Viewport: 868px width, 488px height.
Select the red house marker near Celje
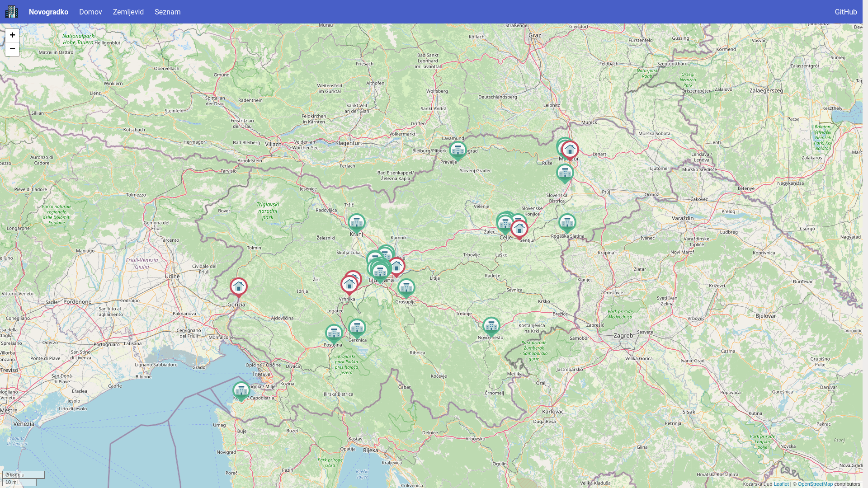(519, 230)
